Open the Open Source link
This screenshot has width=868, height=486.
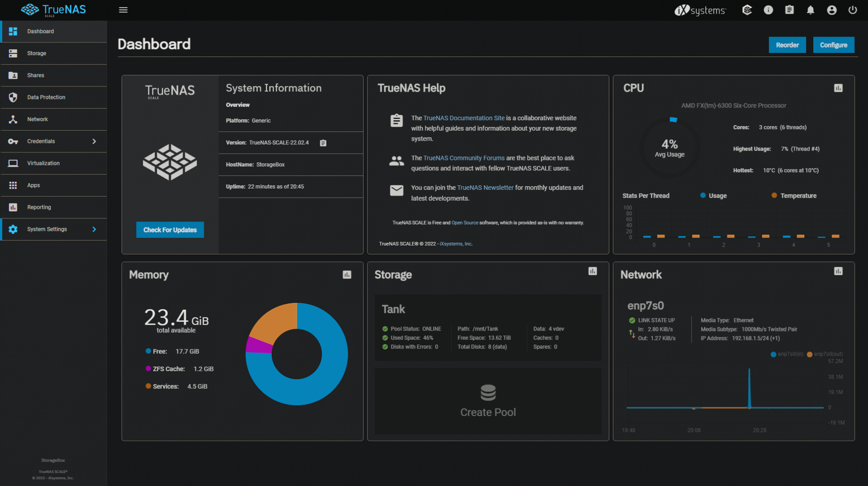tap(465, 223)
